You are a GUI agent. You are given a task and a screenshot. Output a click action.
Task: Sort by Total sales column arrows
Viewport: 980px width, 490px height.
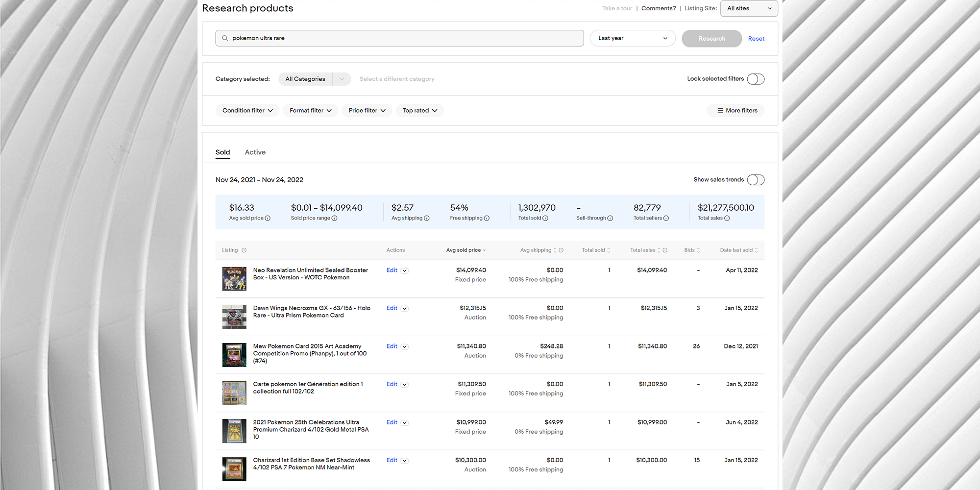coord(659,250)
